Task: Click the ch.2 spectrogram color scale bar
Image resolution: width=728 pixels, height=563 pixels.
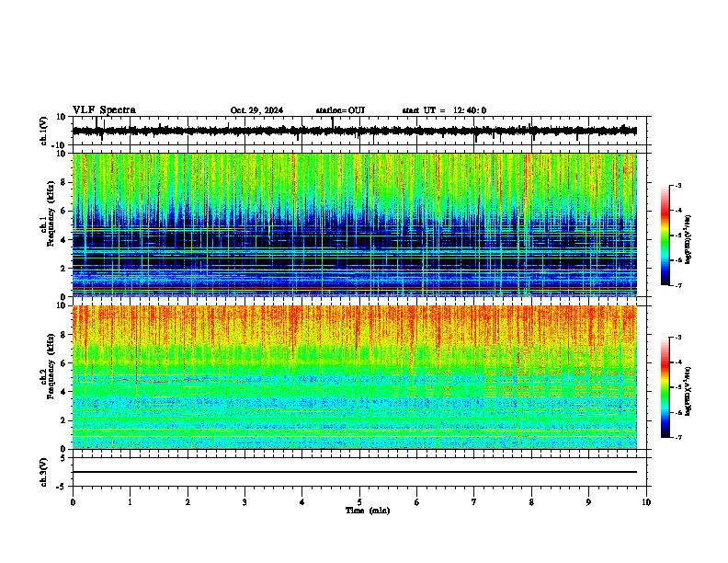Action: [665, 387]
